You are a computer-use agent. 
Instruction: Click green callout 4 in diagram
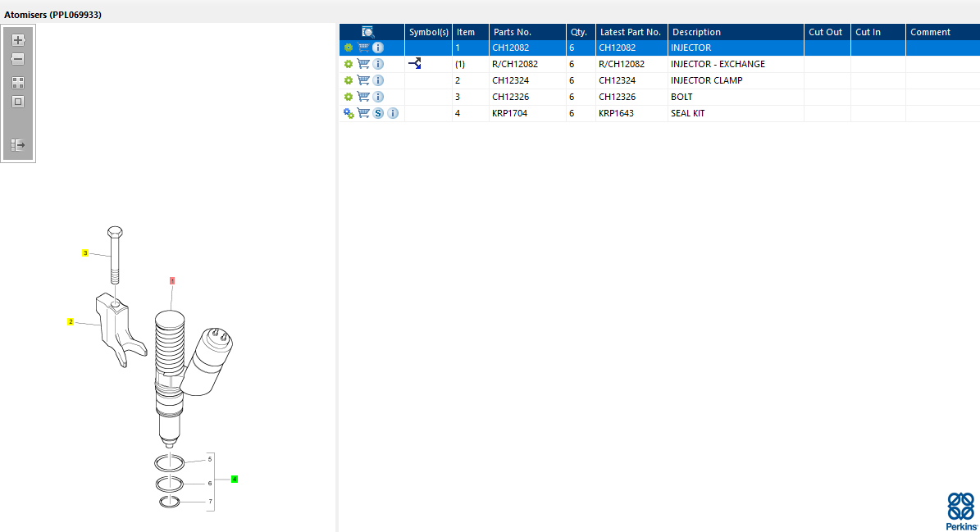(x=235, y=479)
